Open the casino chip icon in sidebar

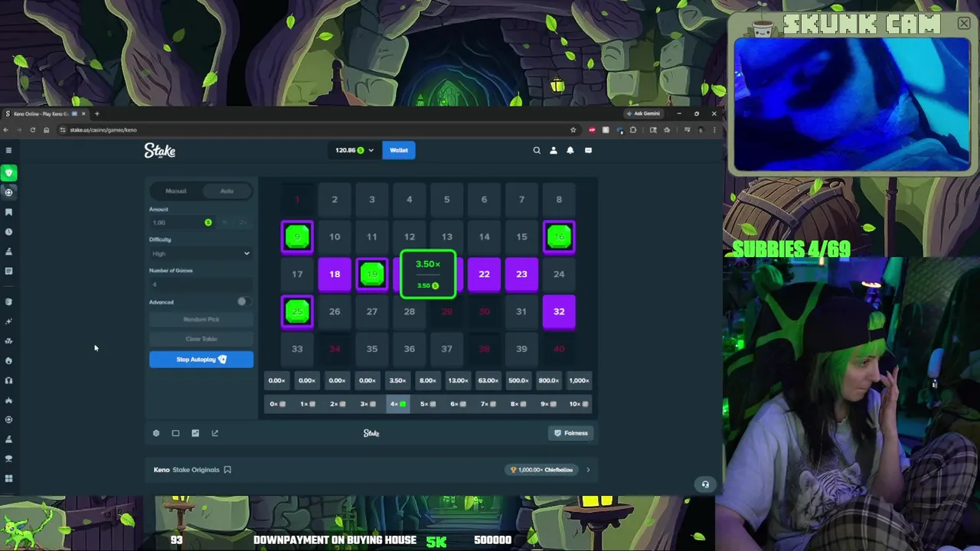click(x=8, y=192)
